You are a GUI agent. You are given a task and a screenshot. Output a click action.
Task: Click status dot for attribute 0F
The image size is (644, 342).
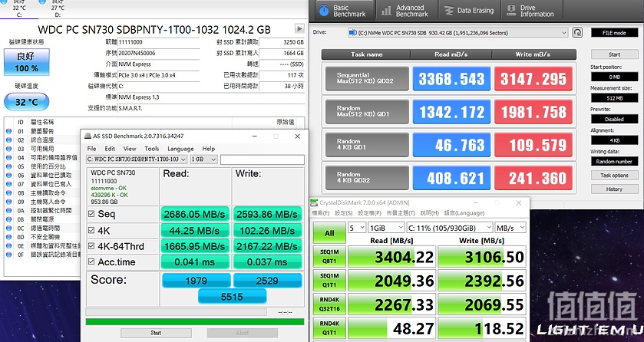[x=8, y=255]
